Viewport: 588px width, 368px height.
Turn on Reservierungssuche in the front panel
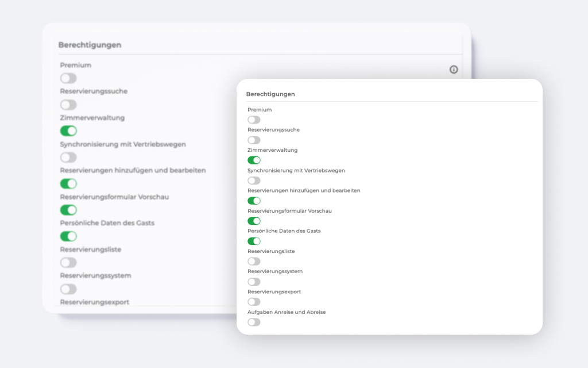point(254,140)
